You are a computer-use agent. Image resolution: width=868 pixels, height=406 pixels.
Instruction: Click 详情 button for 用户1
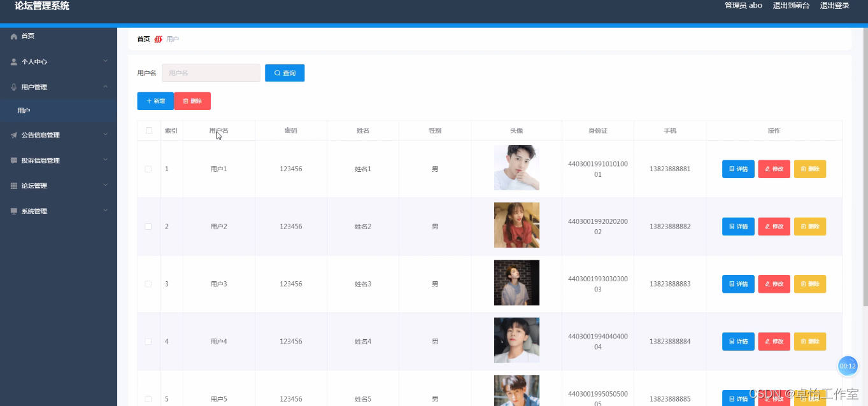pos(738,169)
